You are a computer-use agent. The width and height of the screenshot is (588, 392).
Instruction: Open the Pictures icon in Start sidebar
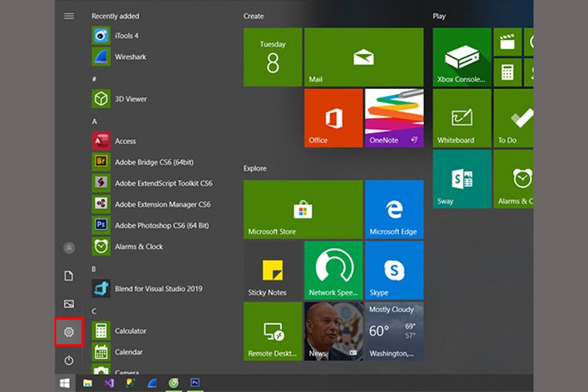click(69, 304)
